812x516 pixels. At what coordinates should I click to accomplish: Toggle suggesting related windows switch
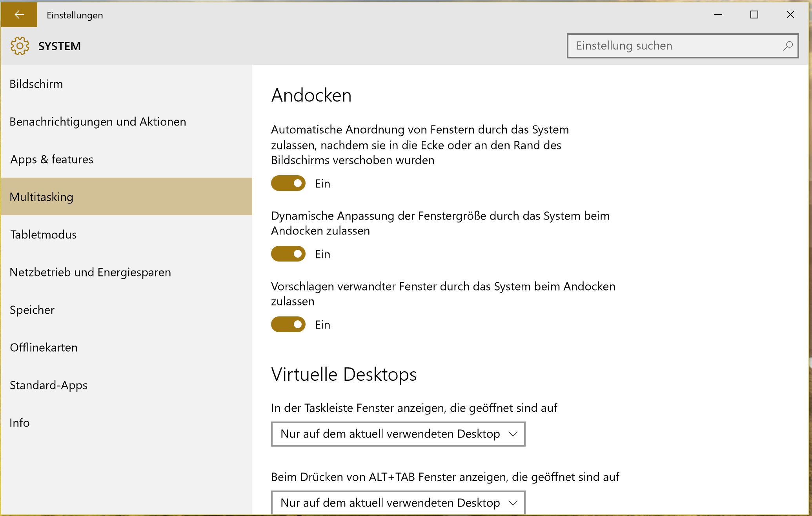click(x=288, y=324)
